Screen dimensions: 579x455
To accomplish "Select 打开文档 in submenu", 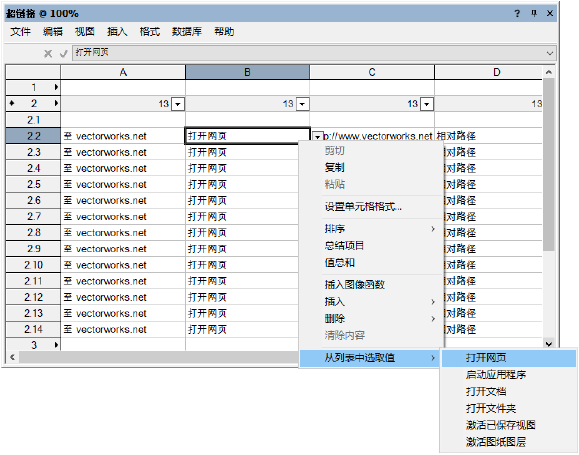I will pyautogui.click(x=509, y=391).
